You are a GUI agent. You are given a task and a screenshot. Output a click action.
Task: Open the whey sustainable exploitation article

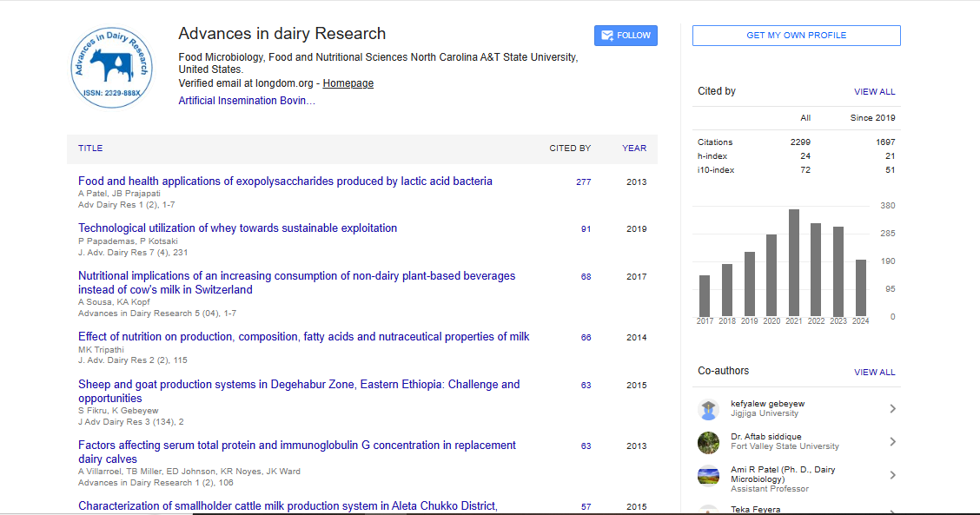[x=237, y=228]
